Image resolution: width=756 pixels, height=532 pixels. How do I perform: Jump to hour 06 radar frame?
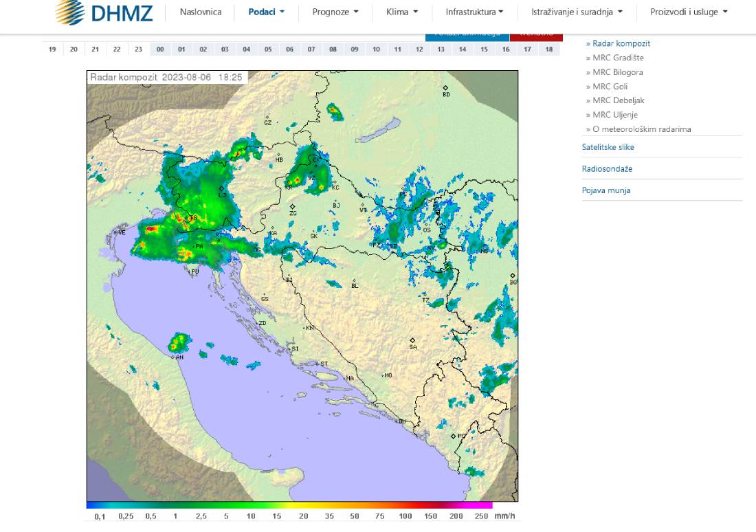coord(290,49)
